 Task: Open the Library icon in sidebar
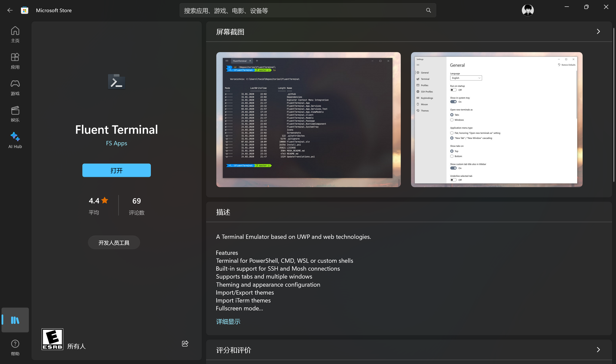coord(15,320)
